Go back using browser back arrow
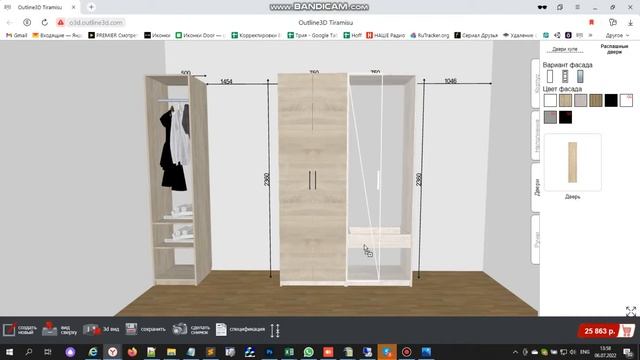Viewport: 640px width, 360px height. tap(9, 22)
